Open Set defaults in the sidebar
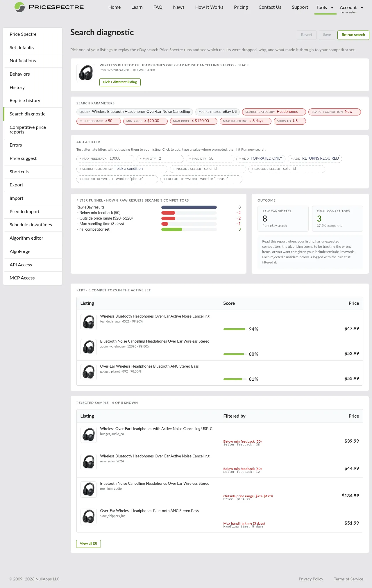This screenshot has width=372, height=588. coord(33,48)
